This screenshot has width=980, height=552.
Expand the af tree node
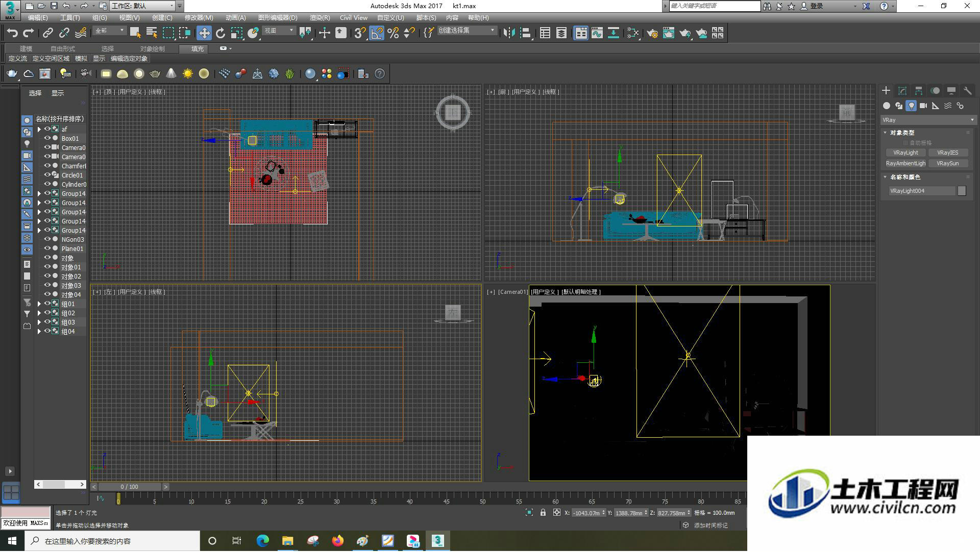tap(39, 129)
